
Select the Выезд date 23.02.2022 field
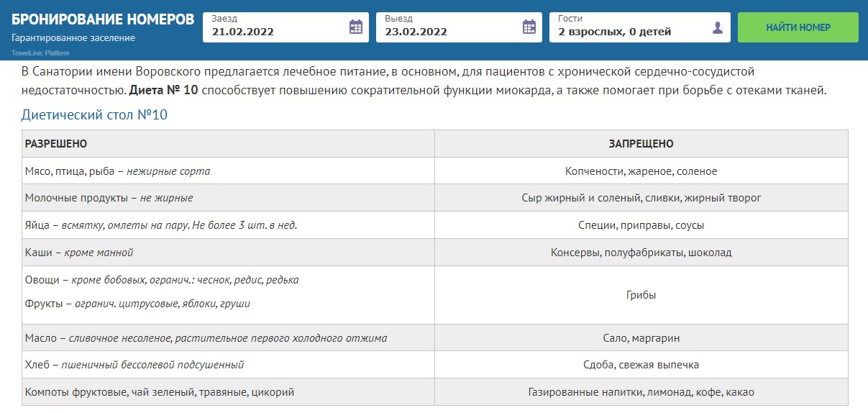click(x=459, y=27)
